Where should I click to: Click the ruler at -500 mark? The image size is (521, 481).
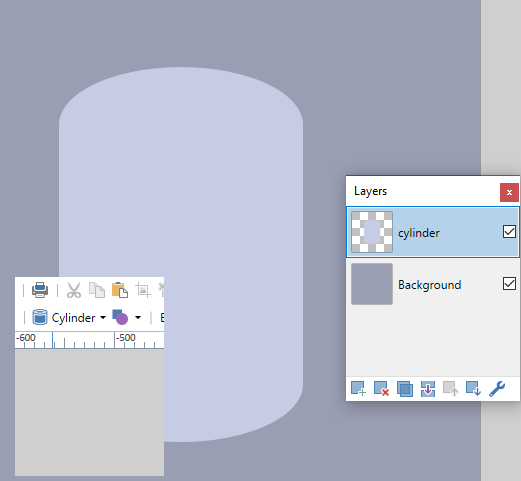coord(125,337)
